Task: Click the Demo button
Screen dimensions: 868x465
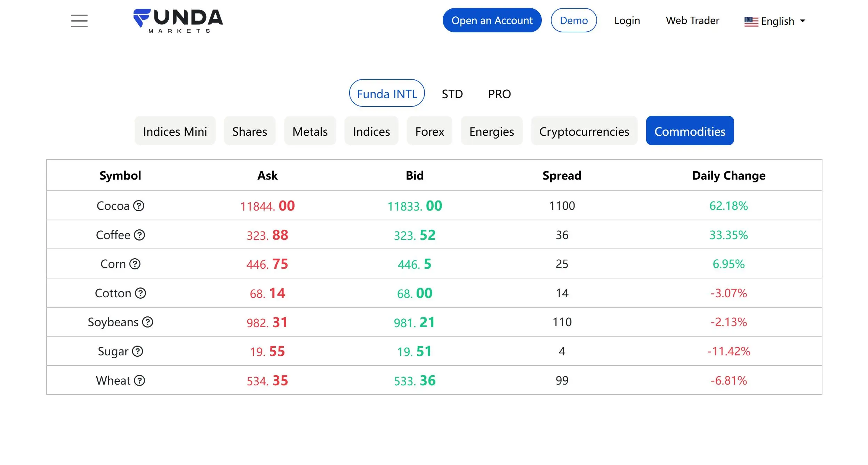Action: click(x=574, y=20)
